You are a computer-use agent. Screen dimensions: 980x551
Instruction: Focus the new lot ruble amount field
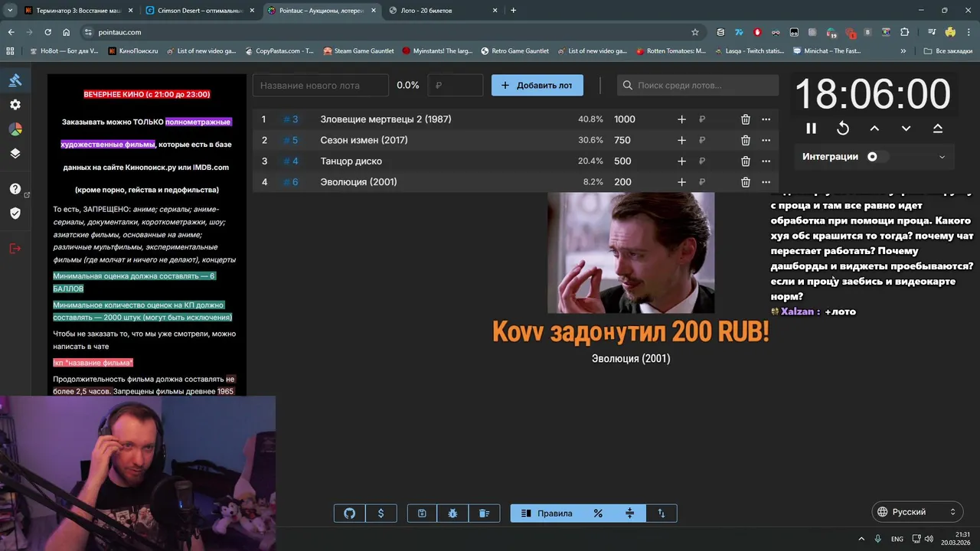pyautogui.click(x=456, y=85)
